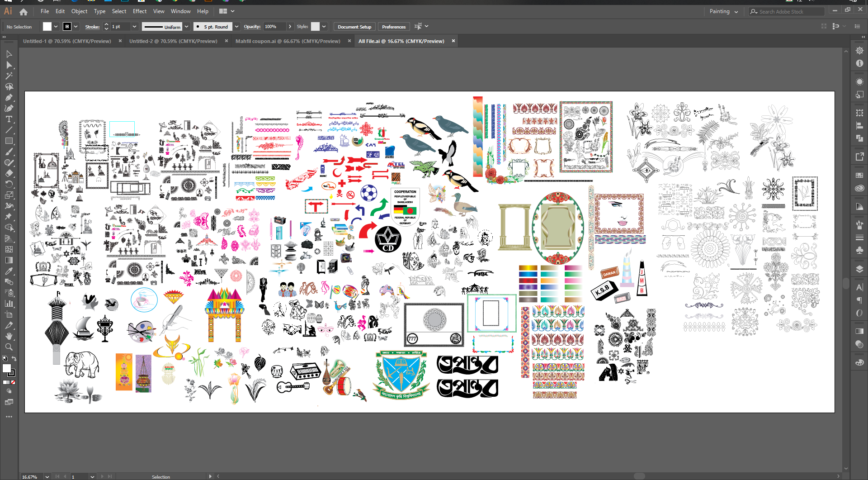
Task: Switch to Mahfil coupon.ai tab
Action: click(x=288, y=41)
